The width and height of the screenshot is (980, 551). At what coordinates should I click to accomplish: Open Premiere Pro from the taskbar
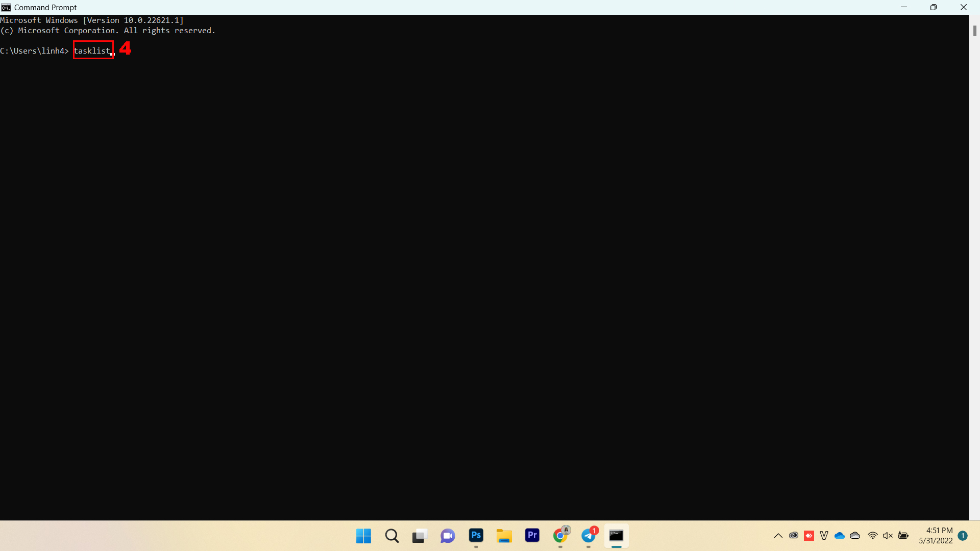pyautogui.click(x=532, y=535)
